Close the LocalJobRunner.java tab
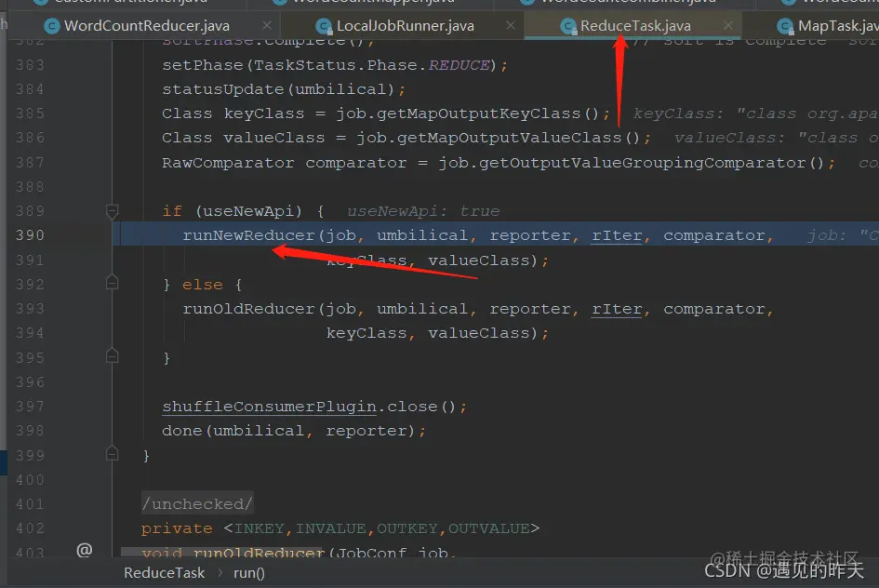 510,25
